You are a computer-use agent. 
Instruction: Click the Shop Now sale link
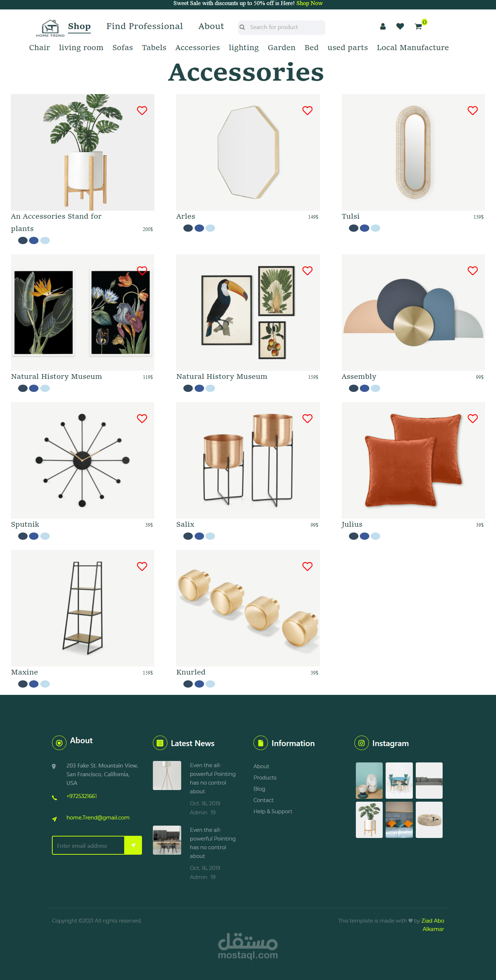(x=309, y=3)
